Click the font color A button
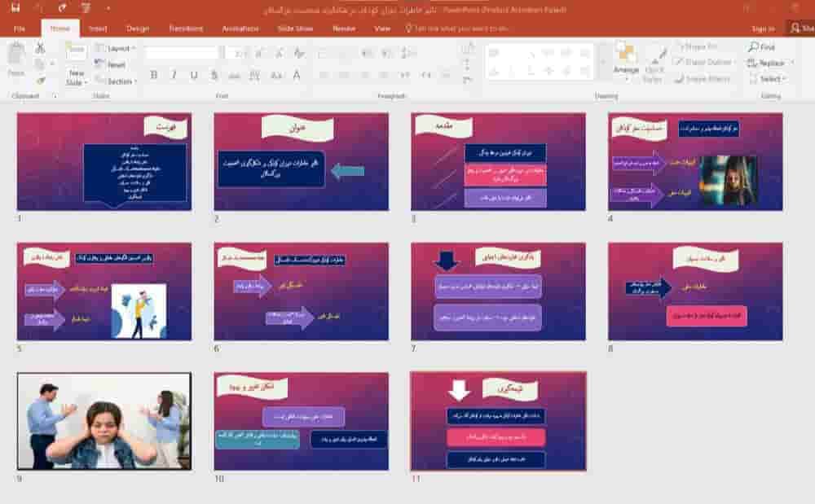Screen dimensions: 815x504 click(297, 75)
